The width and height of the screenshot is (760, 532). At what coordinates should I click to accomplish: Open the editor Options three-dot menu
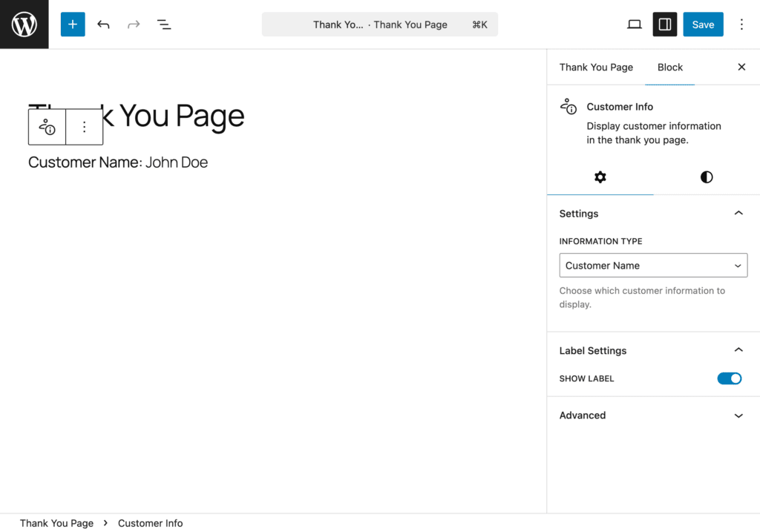pos(741,24)
